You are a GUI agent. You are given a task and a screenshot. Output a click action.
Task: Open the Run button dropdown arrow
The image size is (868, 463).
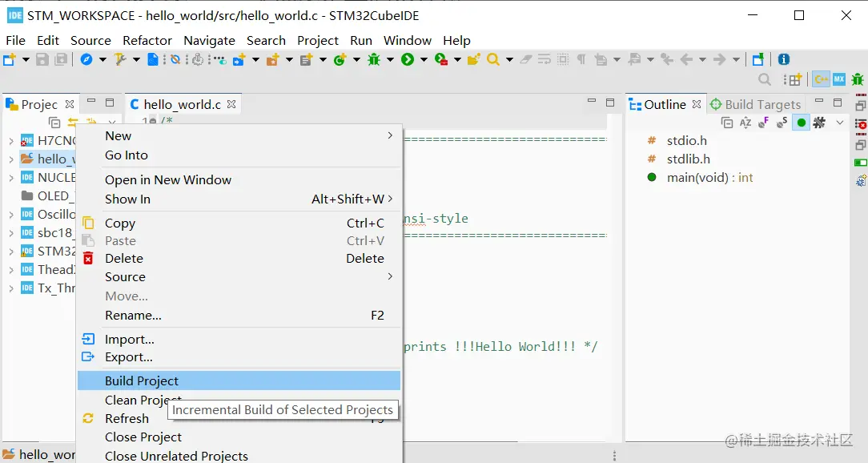pyautogui.click(x=424, y=60)
